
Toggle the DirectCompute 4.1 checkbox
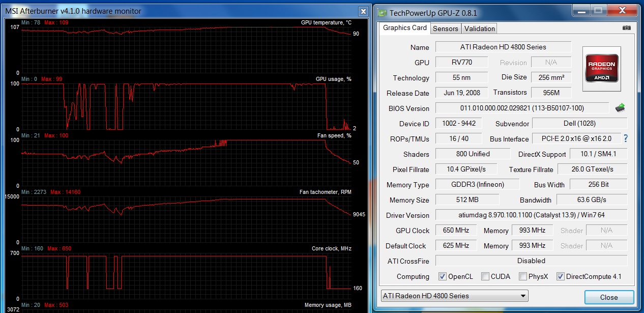[561, 276]
